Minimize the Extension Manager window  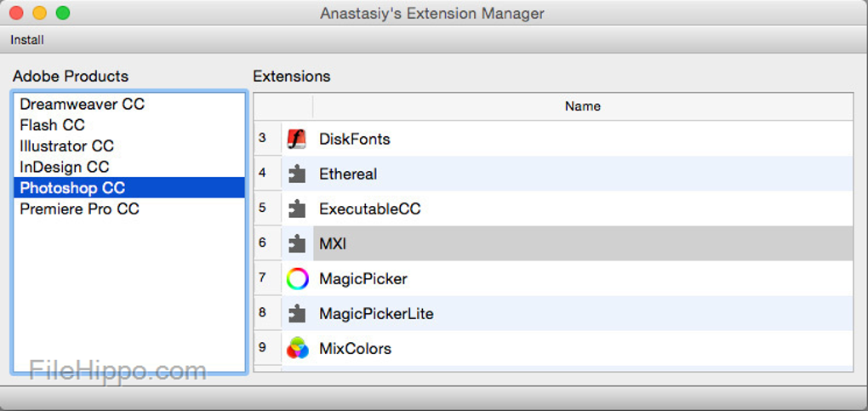(40, 13)
